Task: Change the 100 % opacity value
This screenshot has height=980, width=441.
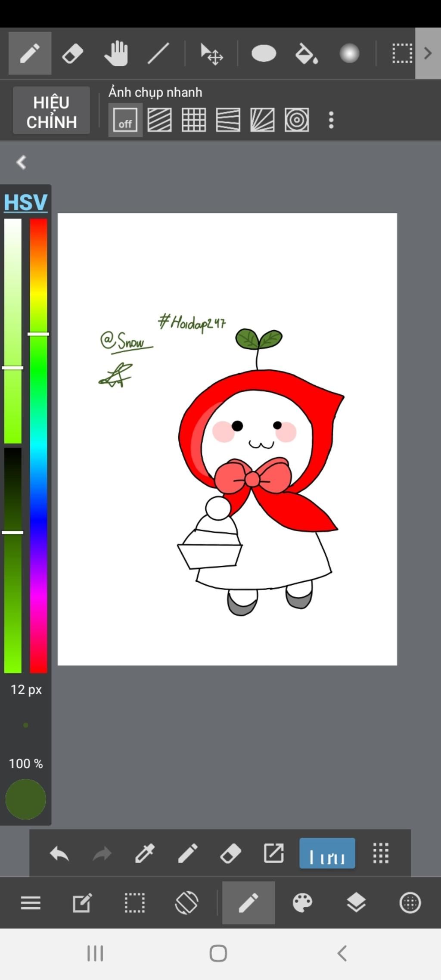Action: point(26,764)
